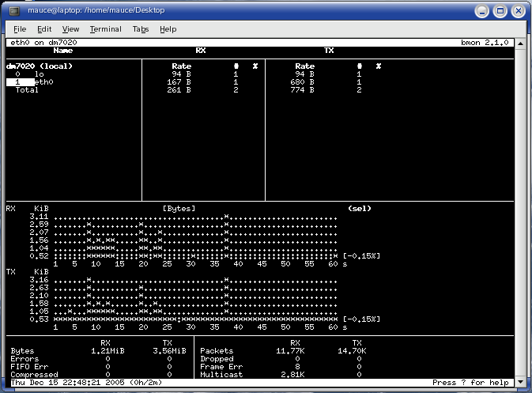The height and width of the screenshot is (393, 532).
Task: Click the date 'Thu Dec 15 22:48:21 2005'
Action: point(67,383)
